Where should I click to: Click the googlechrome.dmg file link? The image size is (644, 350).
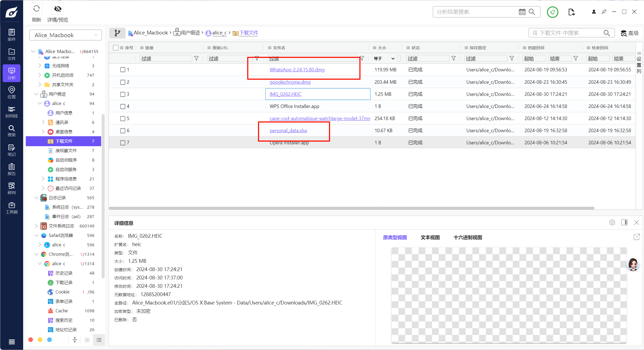290,82
